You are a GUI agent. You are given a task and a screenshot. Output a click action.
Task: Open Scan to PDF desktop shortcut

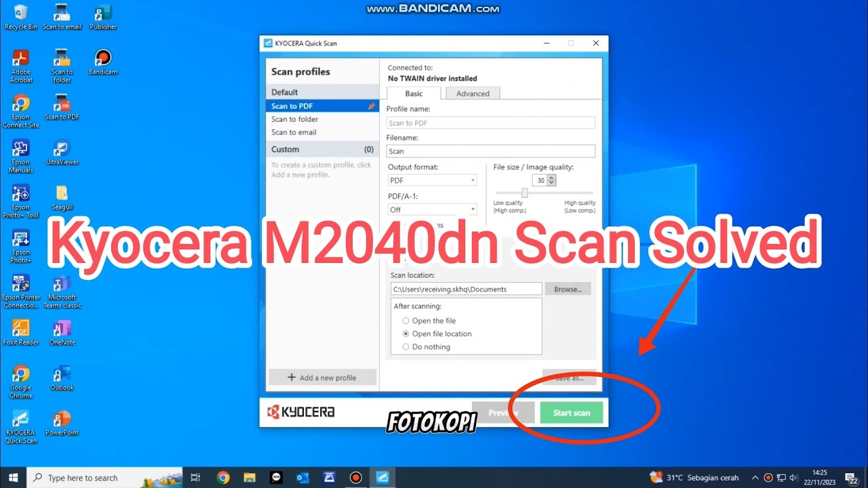[62, 107]
